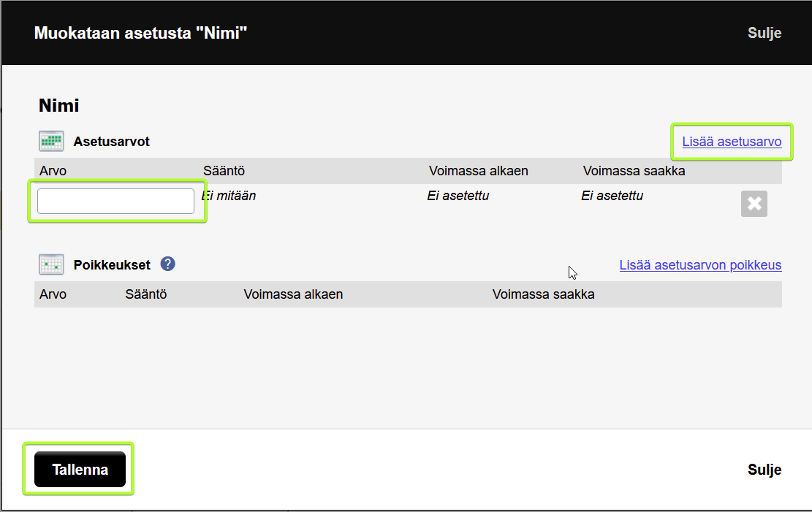Close the dialog via the top Sulje
This screenshot has width=812, height=512.
tap(764, 33)
